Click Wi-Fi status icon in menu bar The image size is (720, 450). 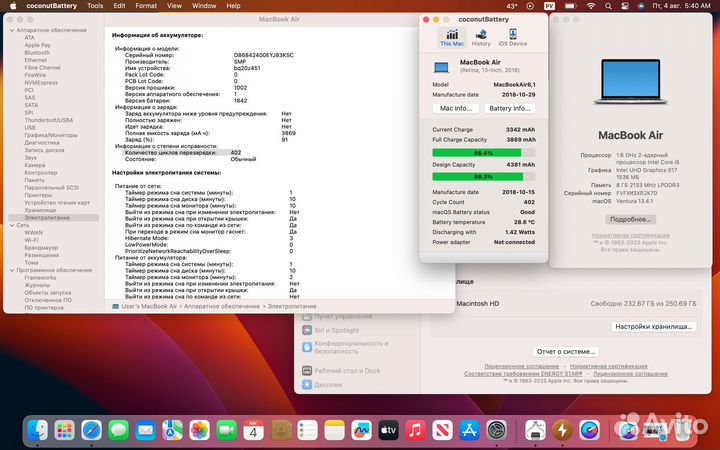tap(591, 6)
